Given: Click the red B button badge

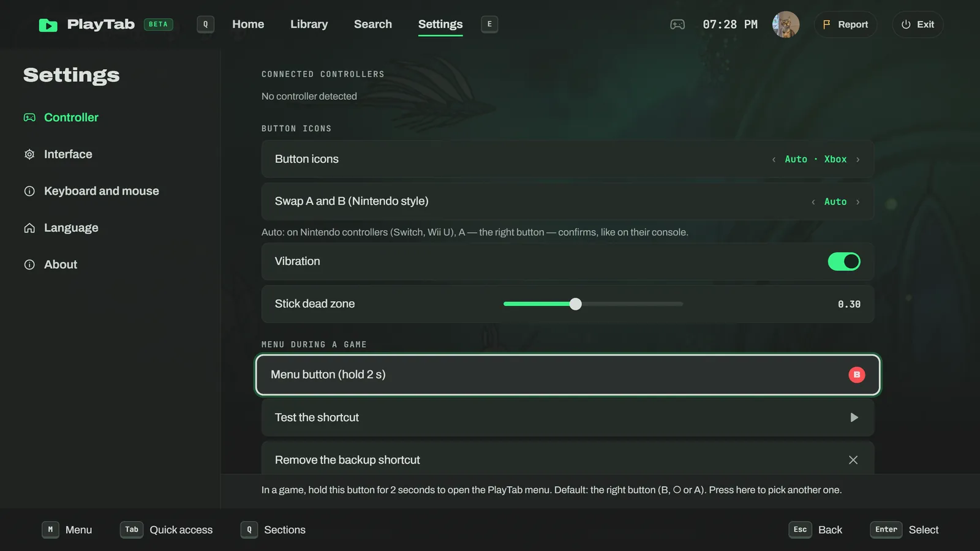Looking at the screenshot, I should (x=857, y=375).
